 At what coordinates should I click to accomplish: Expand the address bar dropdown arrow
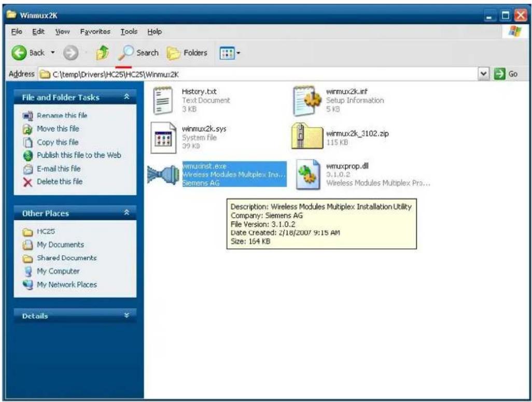483,74
